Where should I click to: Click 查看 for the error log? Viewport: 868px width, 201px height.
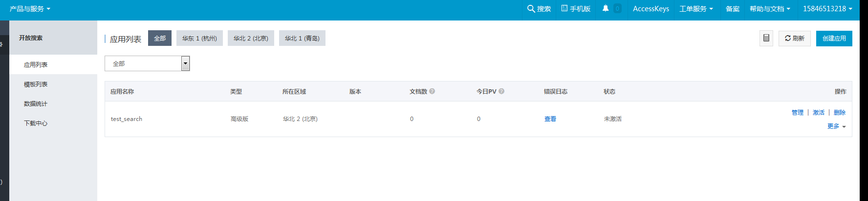(x=550, y=119)
